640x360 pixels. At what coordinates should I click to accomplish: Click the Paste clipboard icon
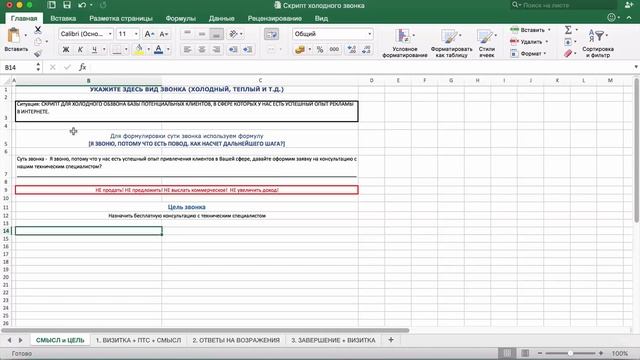[14, 36]
